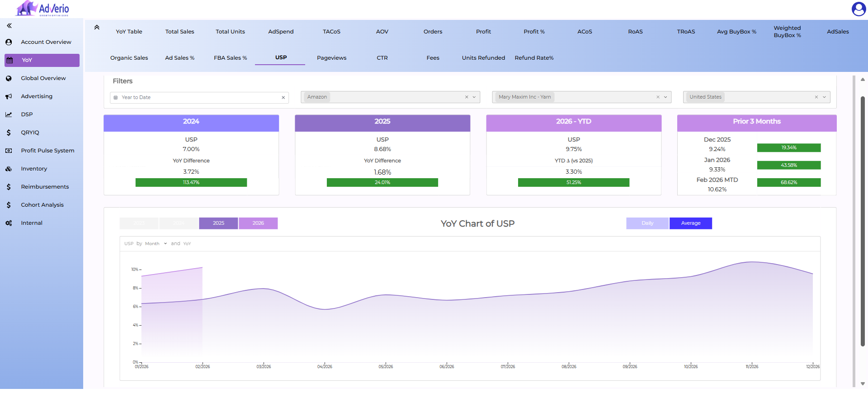Clear the Year to Date filter
Screen dimensions: 868x412
click(283, 98)
